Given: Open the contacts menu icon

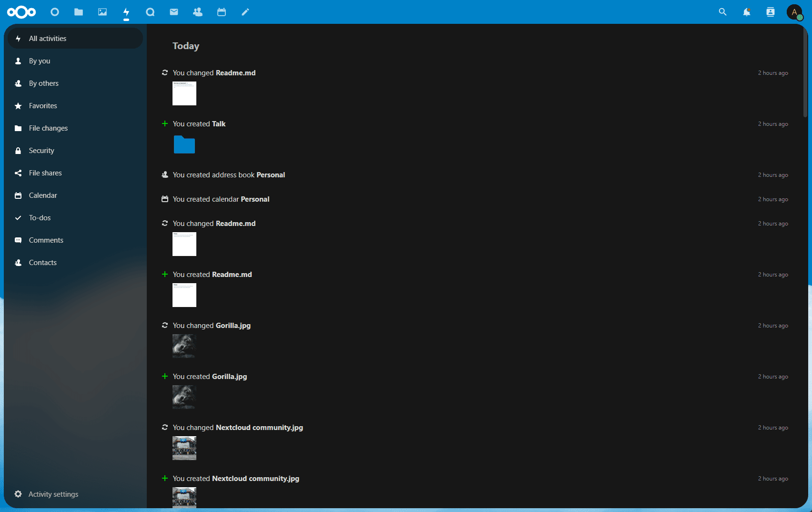Looking at the screenshot, I should coord(771,12).
